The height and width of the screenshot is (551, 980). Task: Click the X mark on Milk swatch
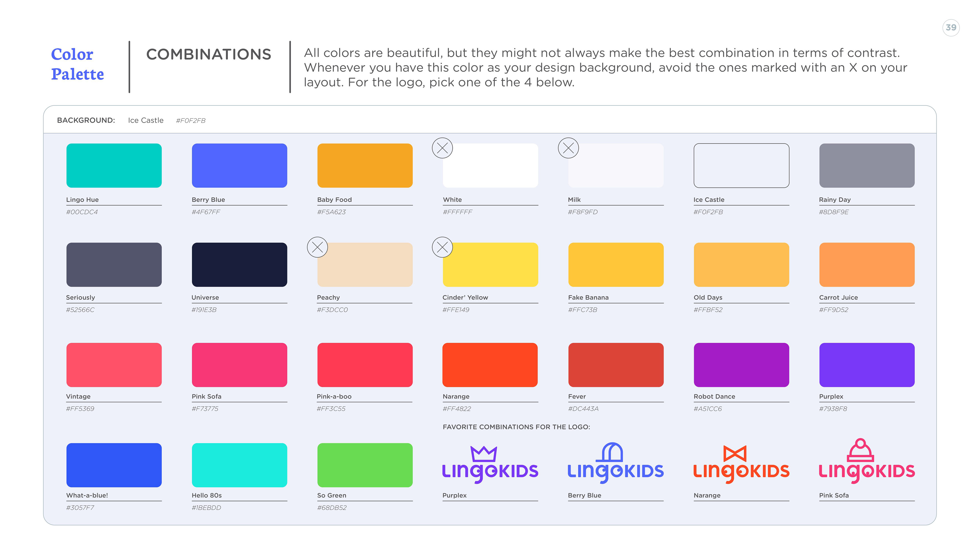click(568, 148)
